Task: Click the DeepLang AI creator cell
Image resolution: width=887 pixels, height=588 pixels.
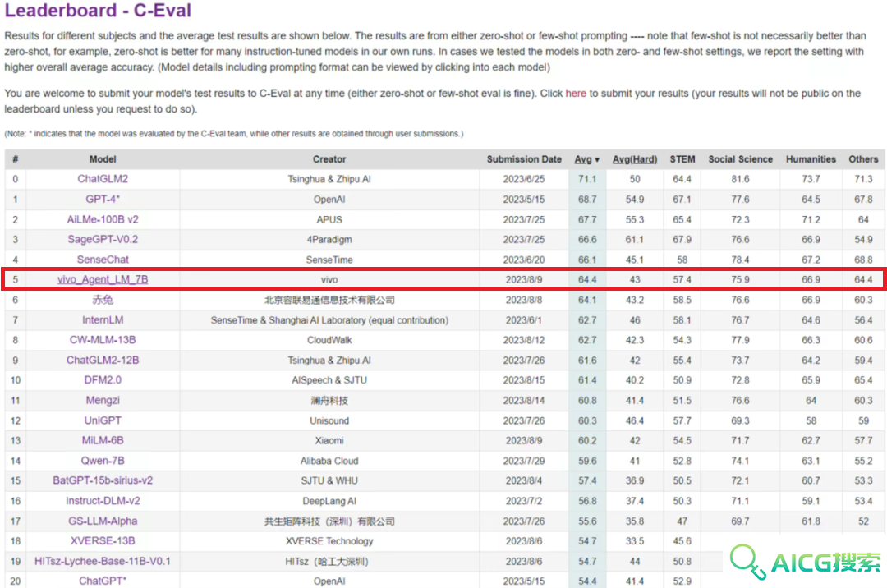Action: (329, 501)
